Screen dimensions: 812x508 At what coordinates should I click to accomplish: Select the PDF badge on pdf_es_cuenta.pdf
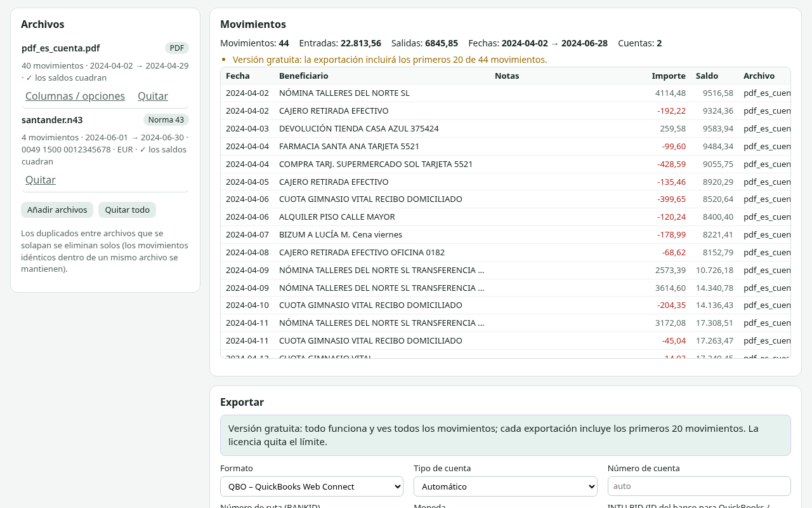click(x=177, y=48)
